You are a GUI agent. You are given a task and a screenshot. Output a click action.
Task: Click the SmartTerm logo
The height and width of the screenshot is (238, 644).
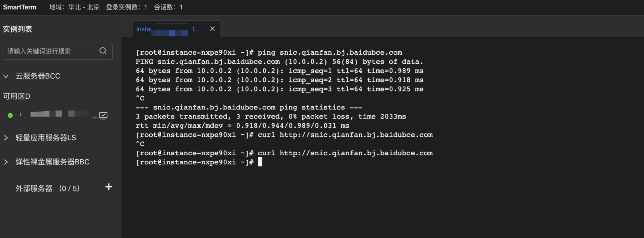click(20, 7)
